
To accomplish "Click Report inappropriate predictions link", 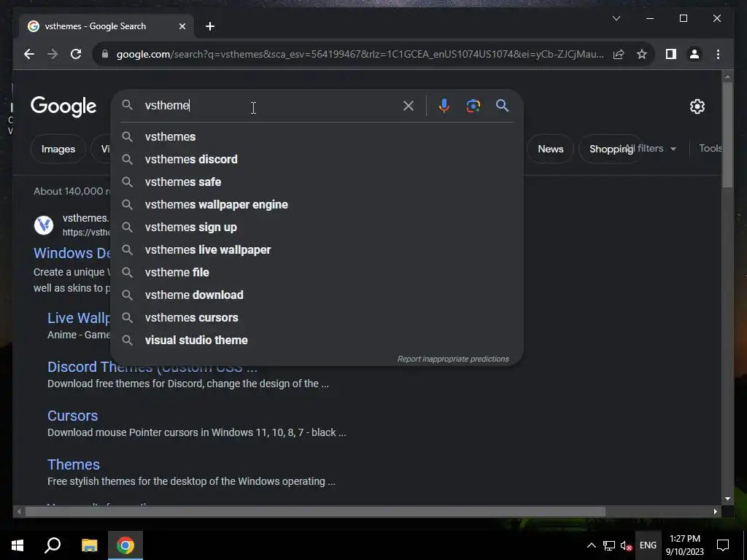I will pos(453,359).
